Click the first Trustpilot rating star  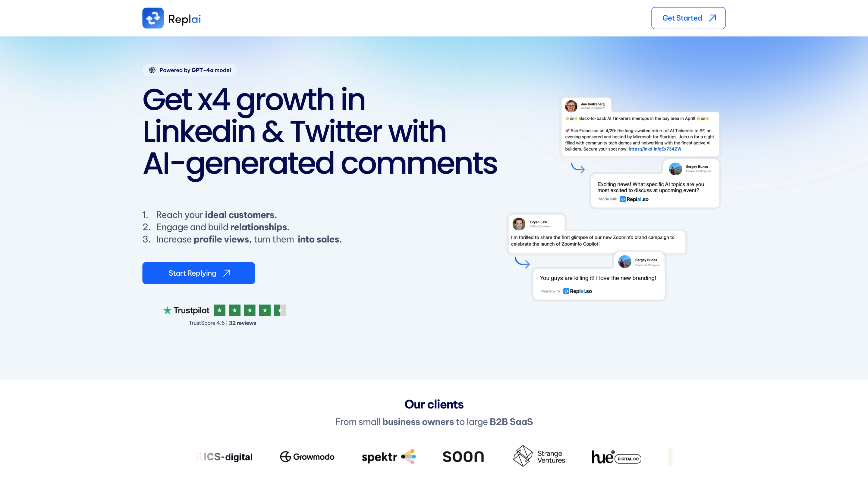[x=219, y=310]
